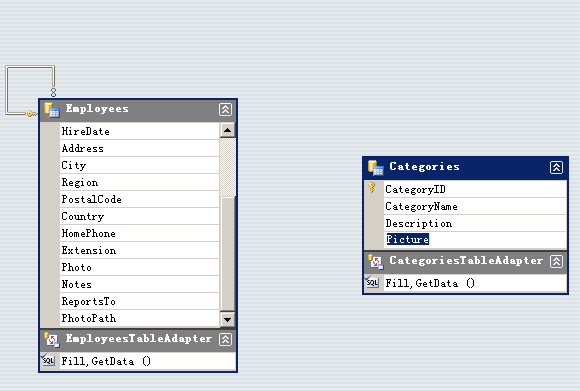The height and width of the screenshot is (391, 580).
Task: Select the PhotoPath column
Action: (139, 318)
